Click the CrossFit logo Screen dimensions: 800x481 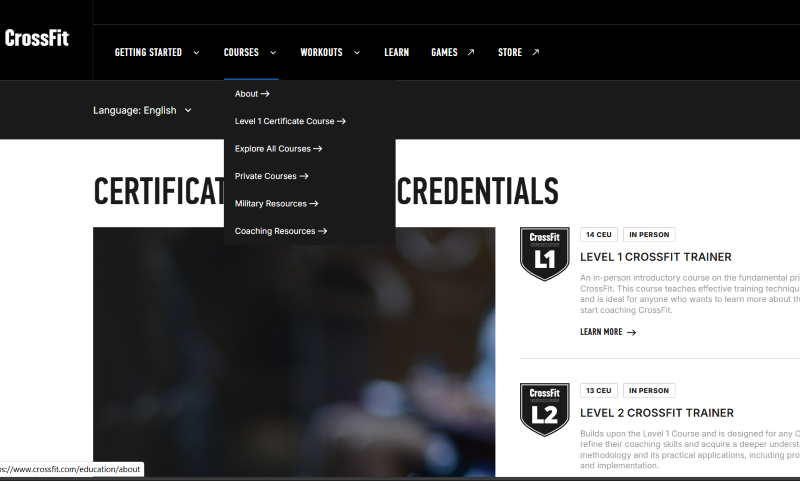click(37, 38)
